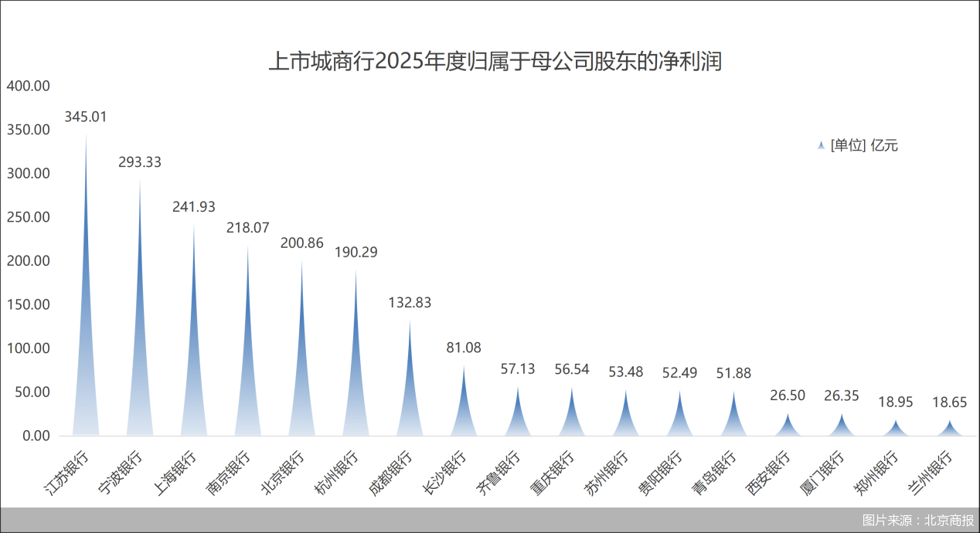
Task: Click the 81.08 data label
Action: point(464,348)
